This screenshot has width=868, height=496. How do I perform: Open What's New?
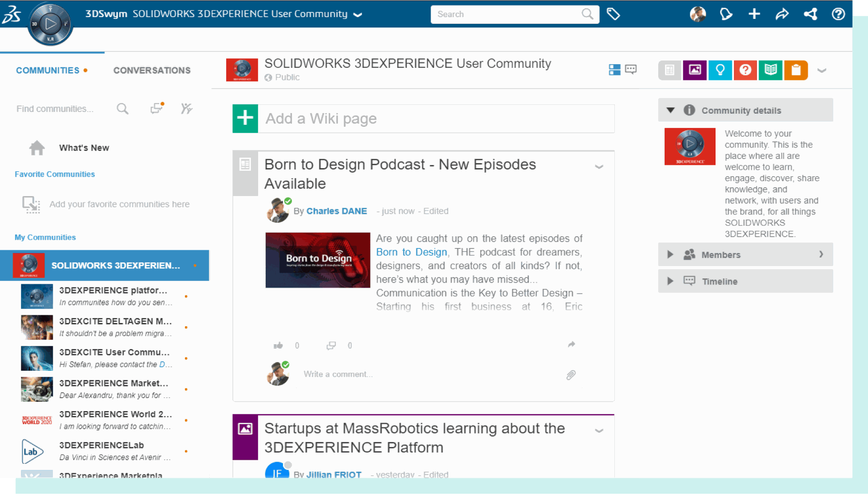coord(84,148)
